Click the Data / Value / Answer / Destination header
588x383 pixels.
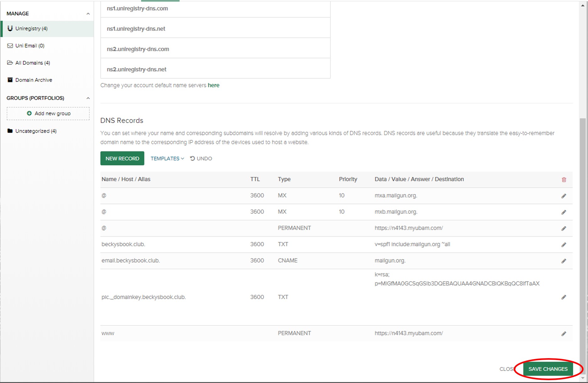point(419,179)
